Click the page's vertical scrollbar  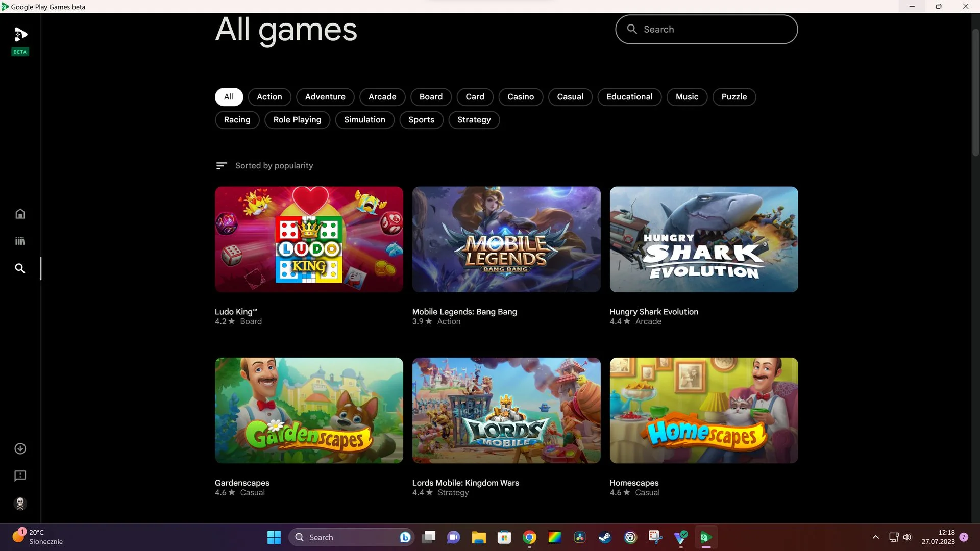pos(975,92)
